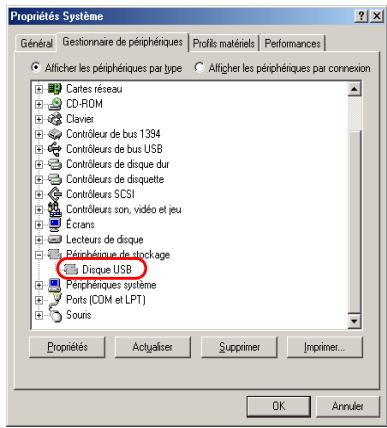Expand the Périphériques système node
The height and width of the screenshot is (428, 387).
[x=39, y=285]
